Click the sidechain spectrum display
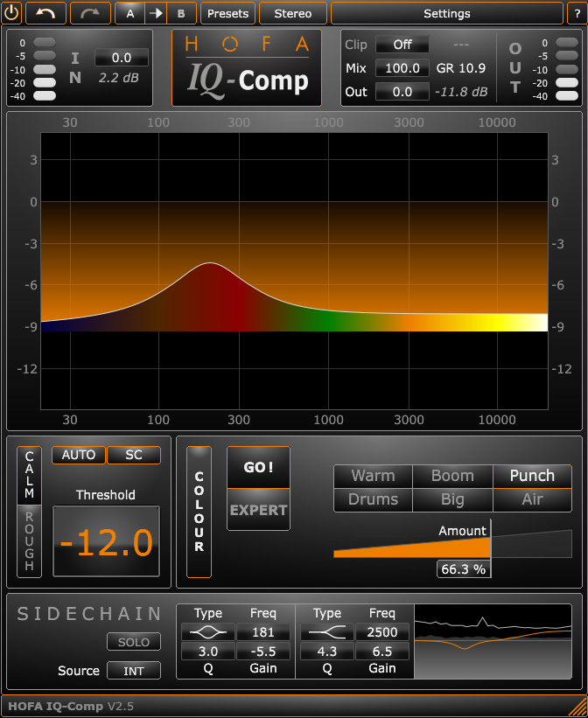 click(493, 642)
